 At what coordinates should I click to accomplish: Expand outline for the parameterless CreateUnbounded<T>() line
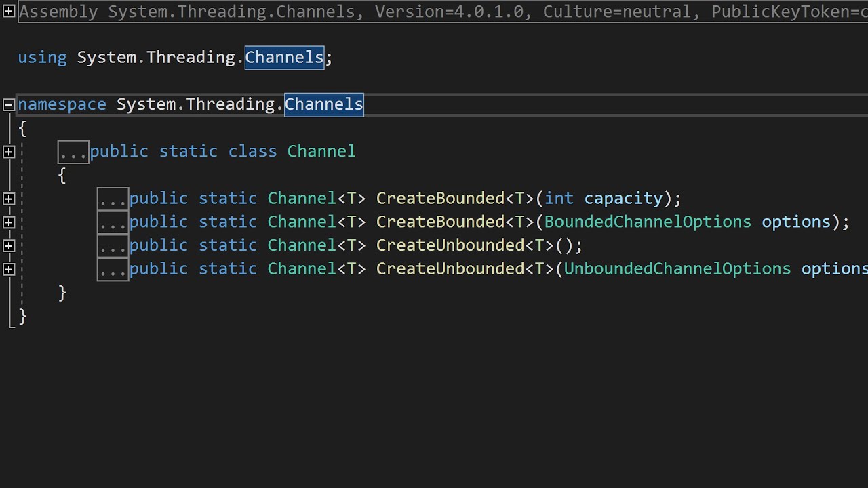pyautogui.click(x=9, y=245)
